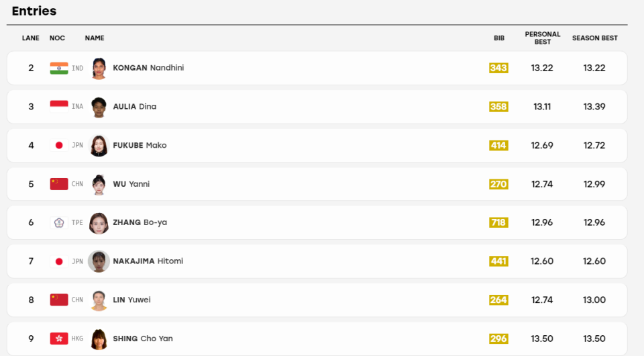This screenshot has height=356, width=644.
Task: Click the India flag icon
Action: [x=59, y=69]
